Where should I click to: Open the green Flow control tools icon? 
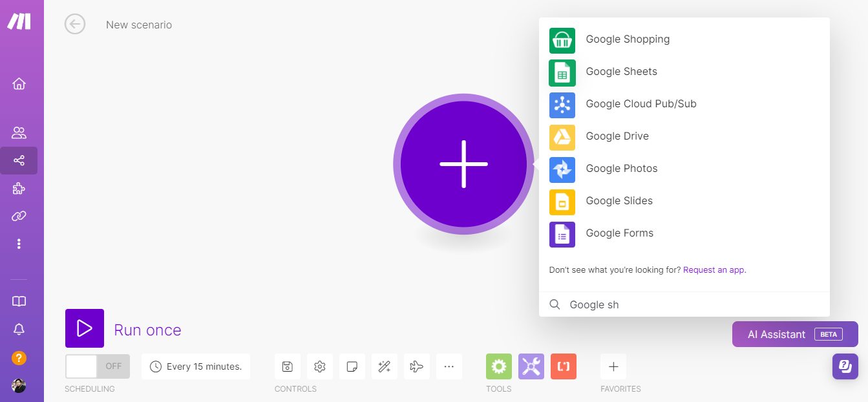498,366
